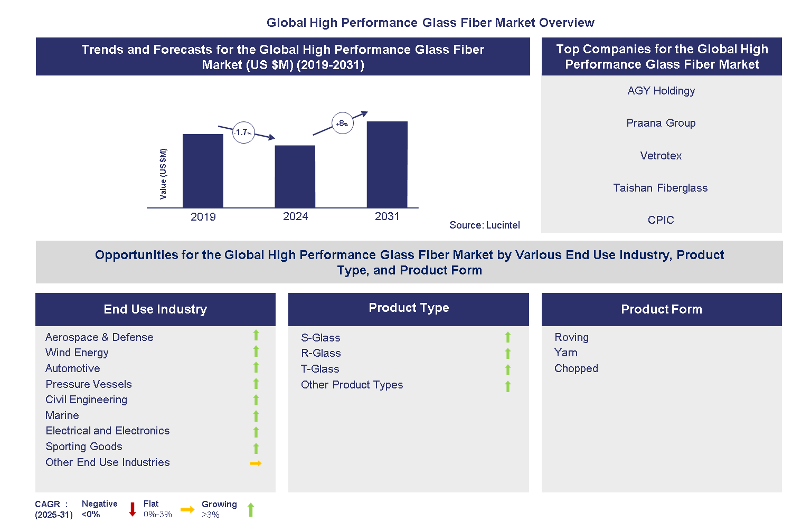Click the Source: Lucintel text
The width and height of the screenshot is (811, 532).
[485, 225]
